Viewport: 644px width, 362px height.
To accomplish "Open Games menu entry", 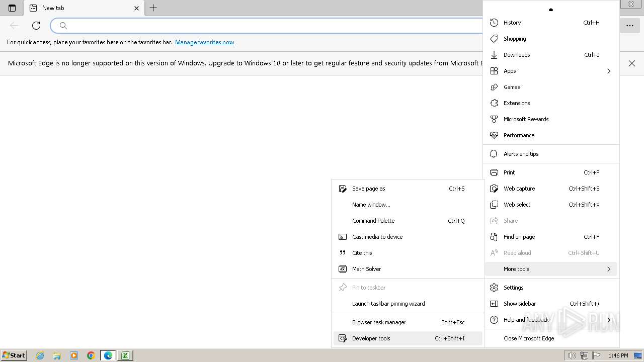I will click(x=551, y=87).
